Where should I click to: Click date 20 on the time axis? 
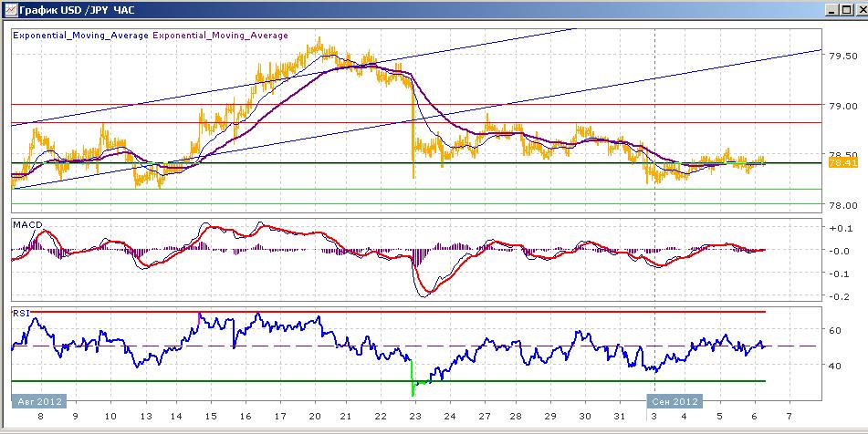coord(314,417)
